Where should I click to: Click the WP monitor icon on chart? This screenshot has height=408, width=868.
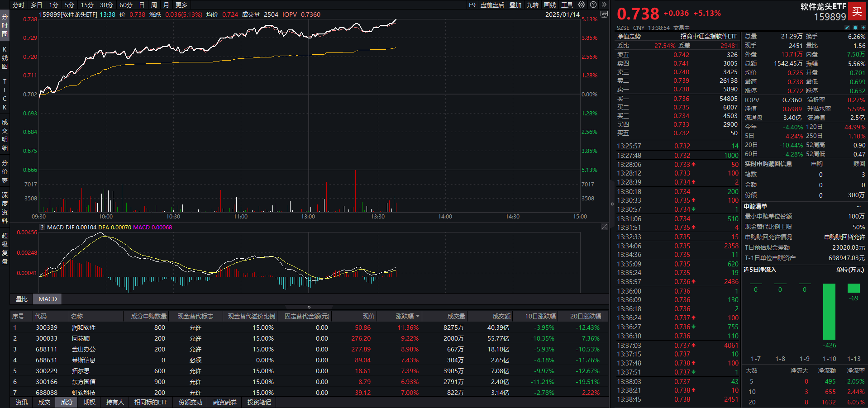click(604, 14)
